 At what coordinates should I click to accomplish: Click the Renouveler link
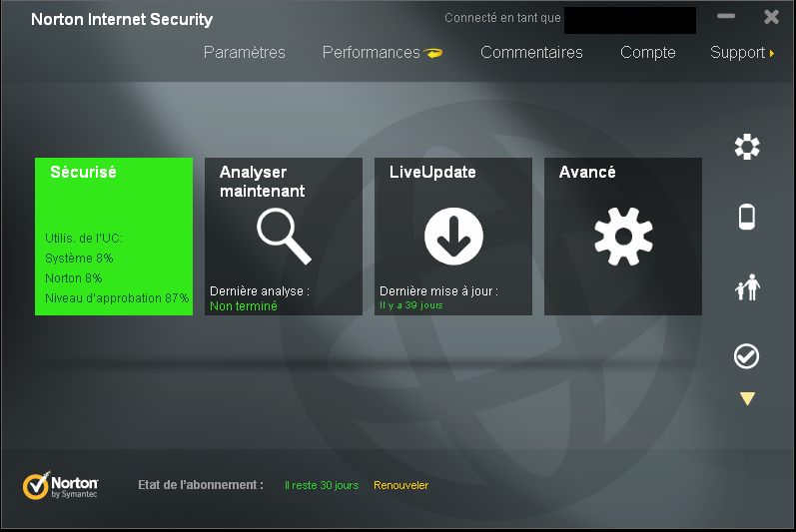(401, 485)
